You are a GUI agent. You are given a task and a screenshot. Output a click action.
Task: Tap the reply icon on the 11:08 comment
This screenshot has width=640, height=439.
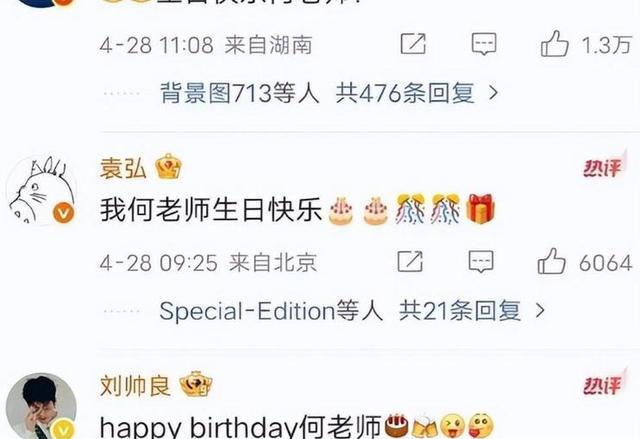[x=484, y=44]
